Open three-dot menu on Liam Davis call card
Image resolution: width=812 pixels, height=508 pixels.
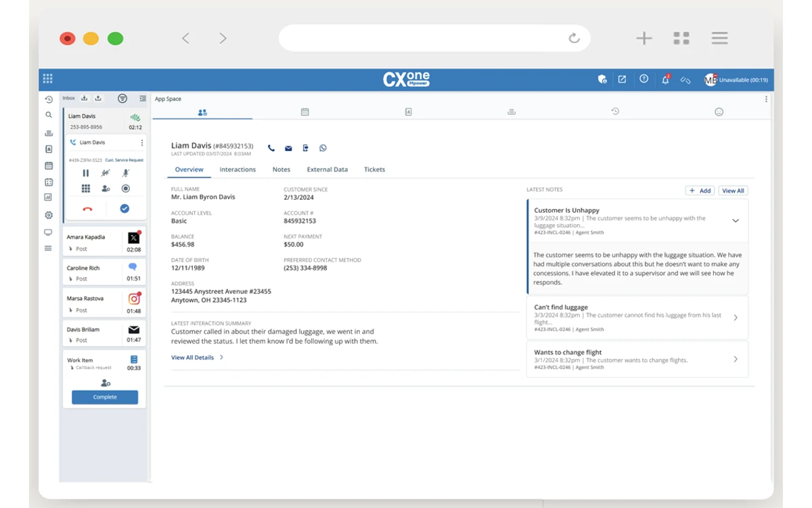[142, 143]
